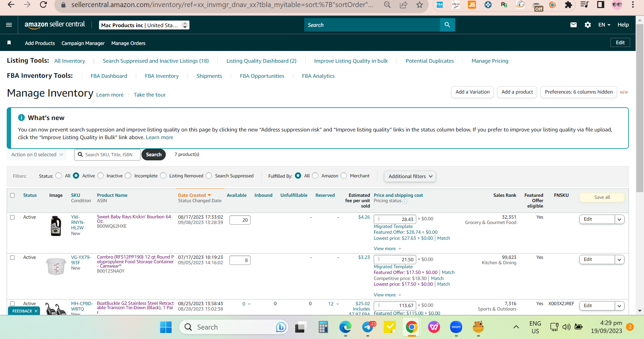Click the Cambro food container product image
644x339 pixels.
point(56,266)
